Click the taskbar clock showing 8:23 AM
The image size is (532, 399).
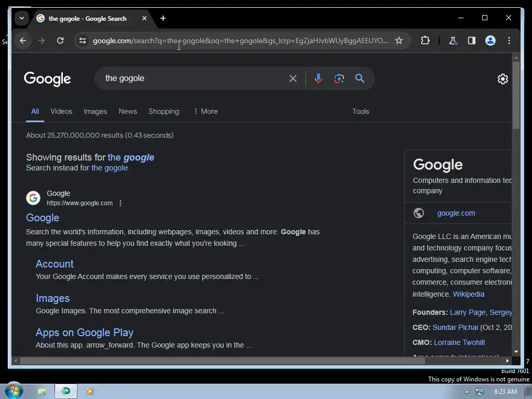tap(505, 392)
